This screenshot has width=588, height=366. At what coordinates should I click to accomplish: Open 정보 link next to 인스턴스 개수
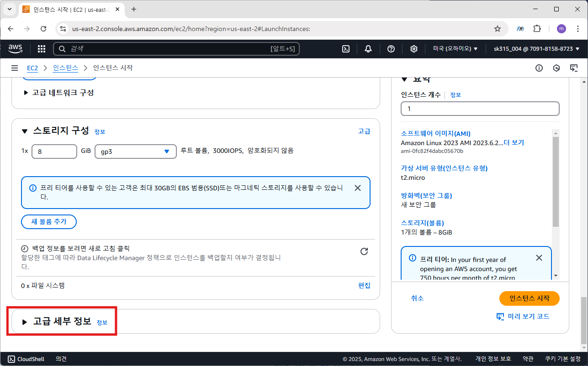456,95
